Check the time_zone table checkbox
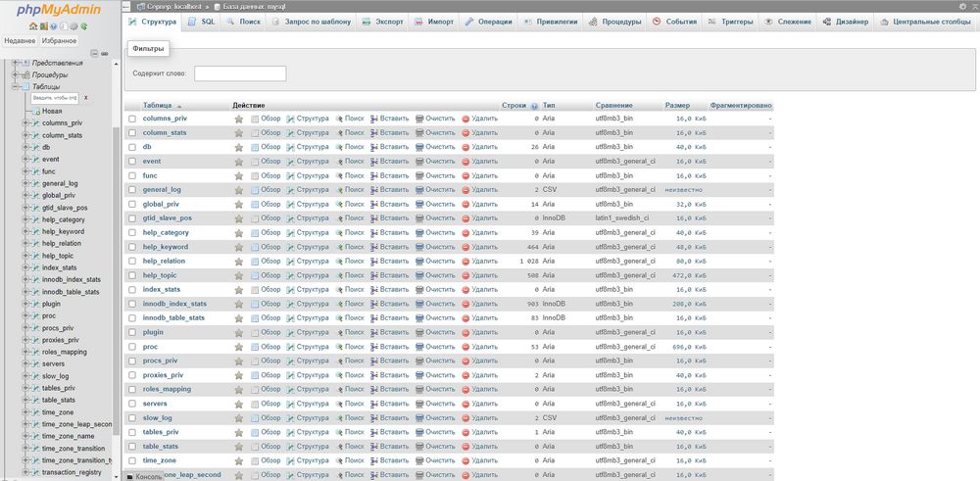The image size is (980, 481). tap(132, 460)
